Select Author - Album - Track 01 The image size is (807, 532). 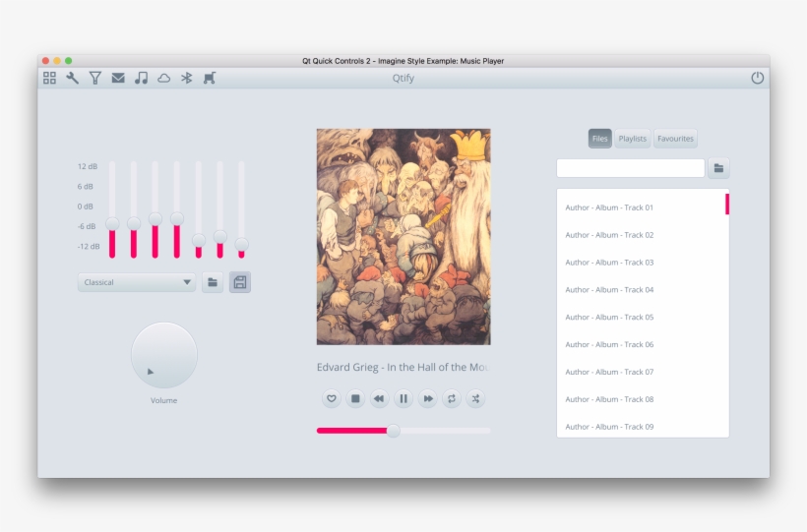click(642, 207)
